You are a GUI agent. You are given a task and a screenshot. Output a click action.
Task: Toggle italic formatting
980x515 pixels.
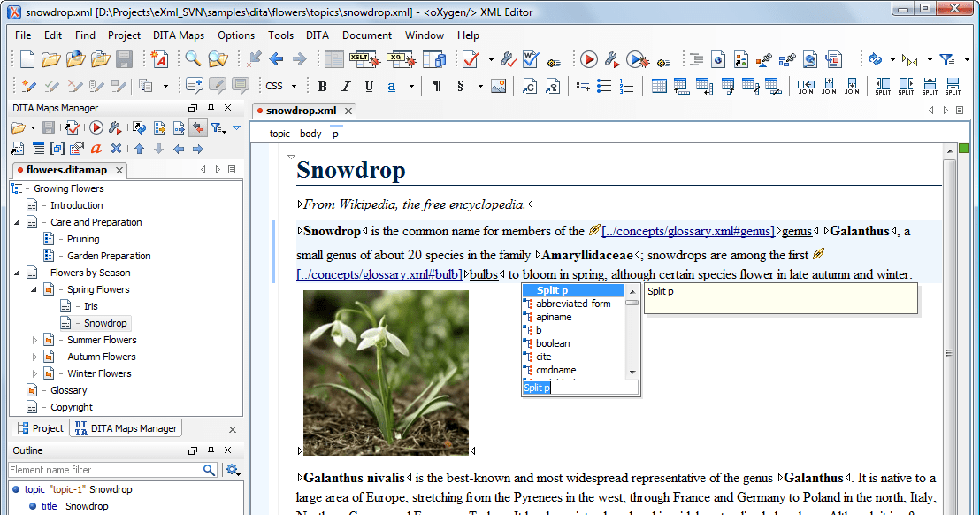[x=346, y=86]
